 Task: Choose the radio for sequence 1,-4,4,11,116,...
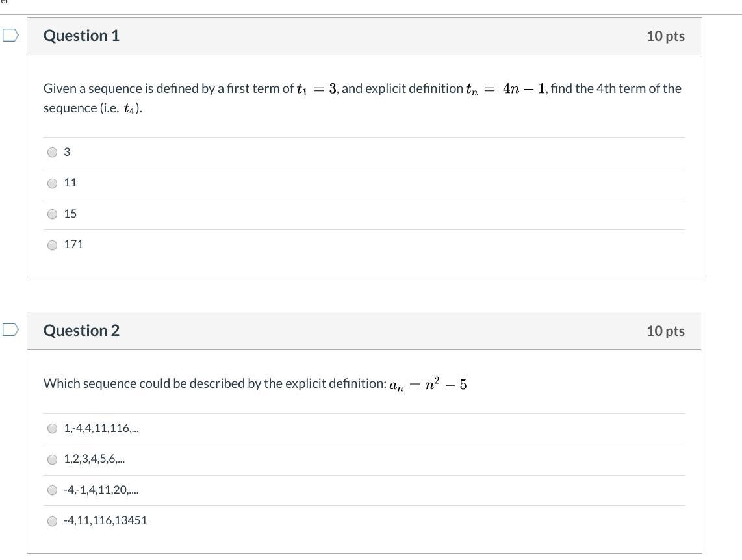(x=53, y=428)
